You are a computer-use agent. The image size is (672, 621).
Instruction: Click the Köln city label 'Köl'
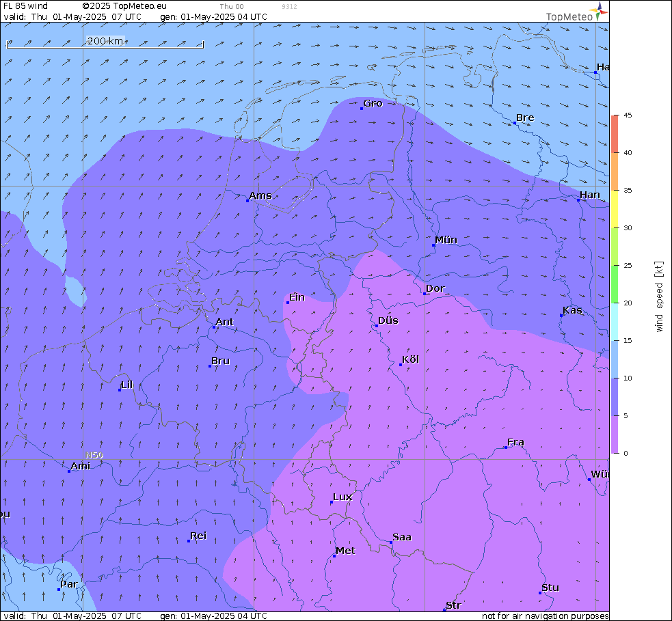pos(411,359)
